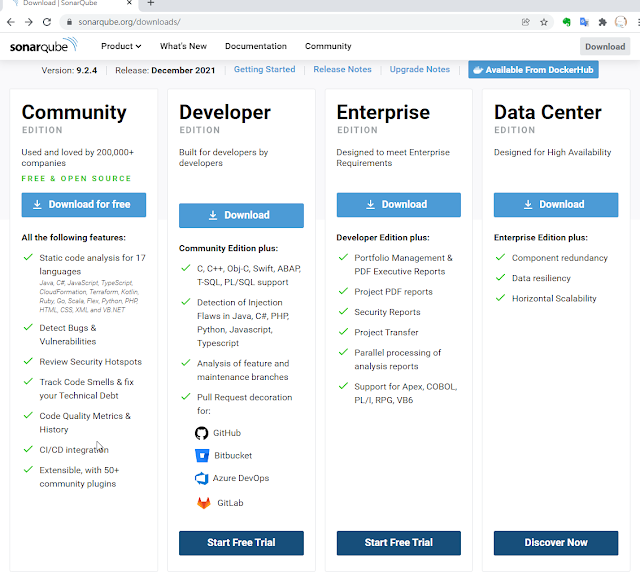Open the browser profile avatar
This screenshot has height=572, width=640.
[620, 22]
